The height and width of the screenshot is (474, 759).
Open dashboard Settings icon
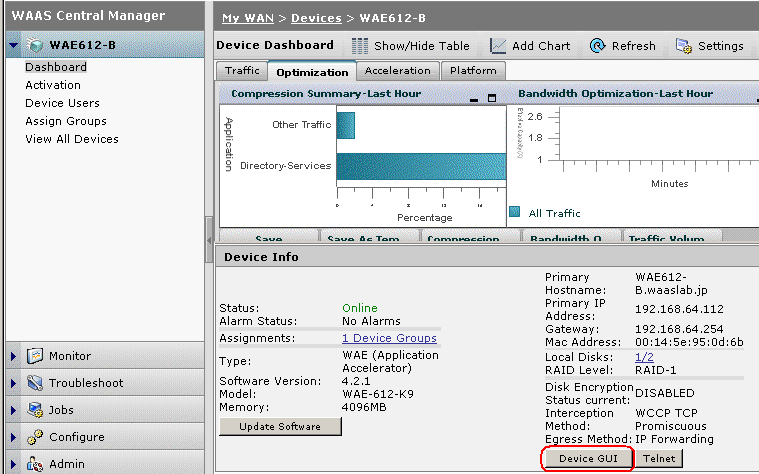(683, 46)
